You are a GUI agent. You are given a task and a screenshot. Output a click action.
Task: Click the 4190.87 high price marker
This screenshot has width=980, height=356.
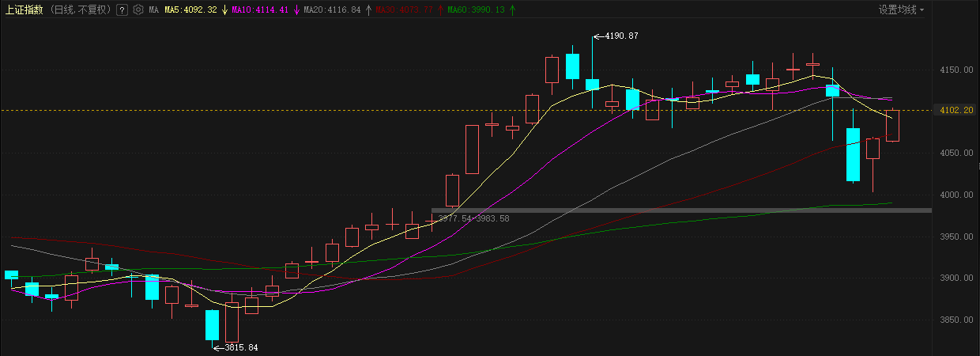(620, 36)
